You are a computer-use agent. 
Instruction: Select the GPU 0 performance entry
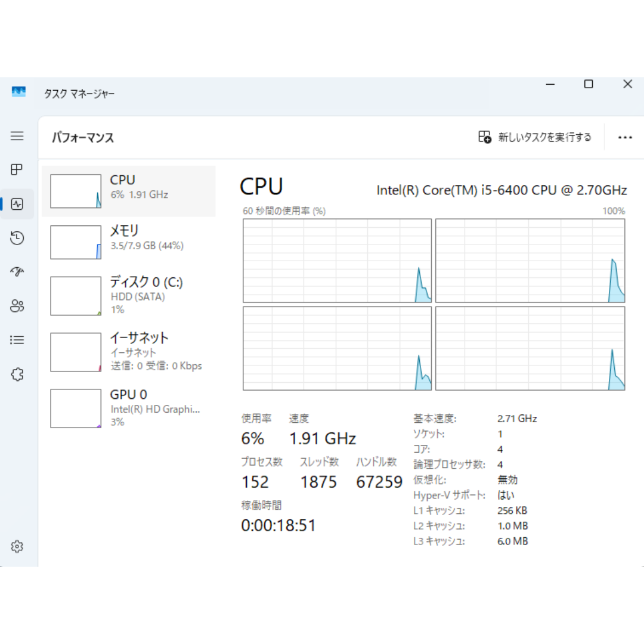click(129, 408)
